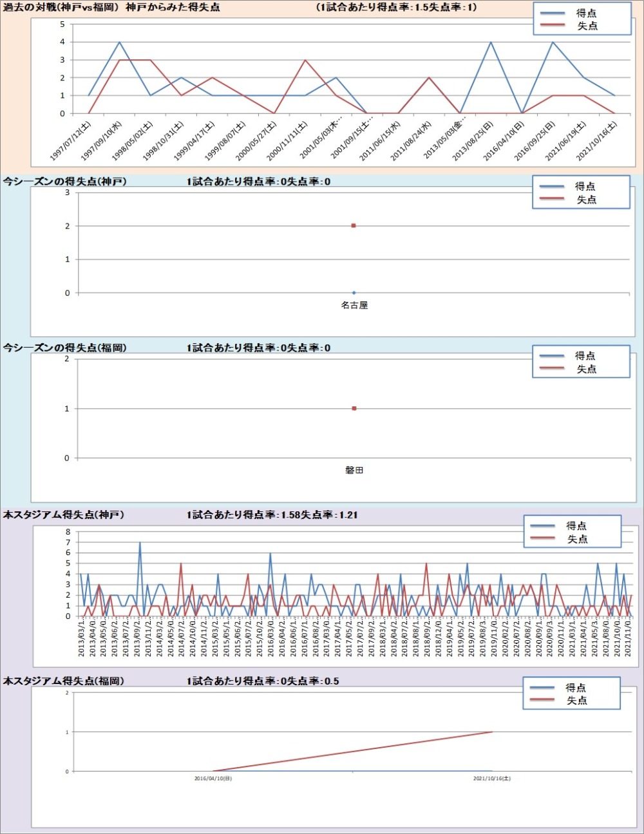
Task: Select the blue 得点 marker above 名古屋
Action: click(354, 293)
